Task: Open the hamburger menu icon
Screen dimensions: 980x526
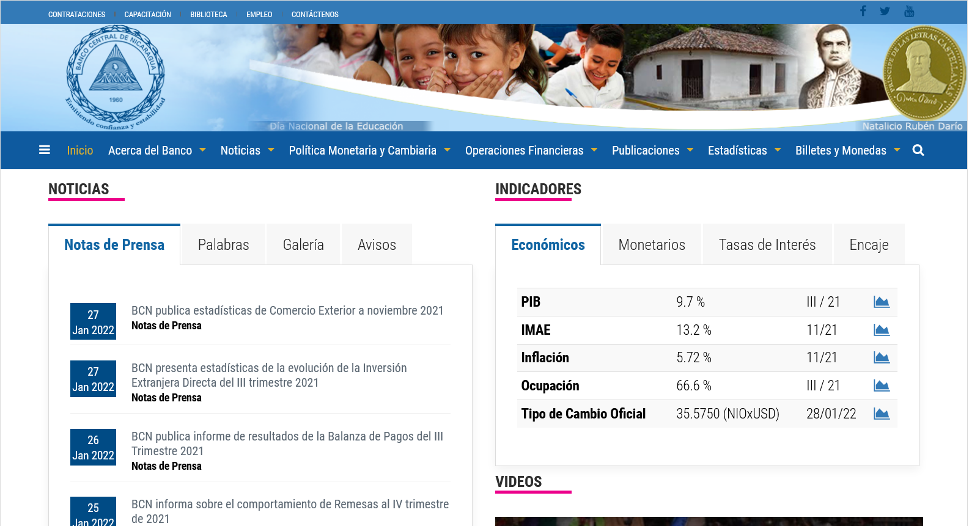Action: pyautogui.click(x=45, y=150)
